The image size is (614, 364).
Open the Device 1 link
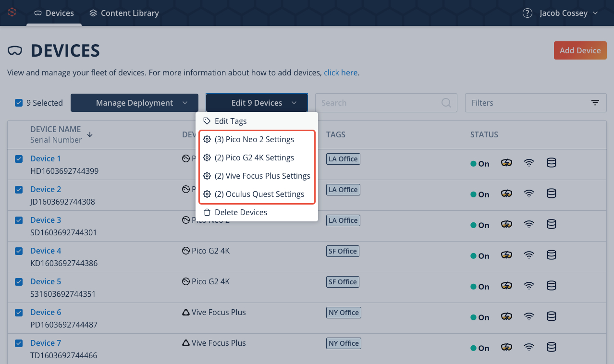click(x=46, y=158)
